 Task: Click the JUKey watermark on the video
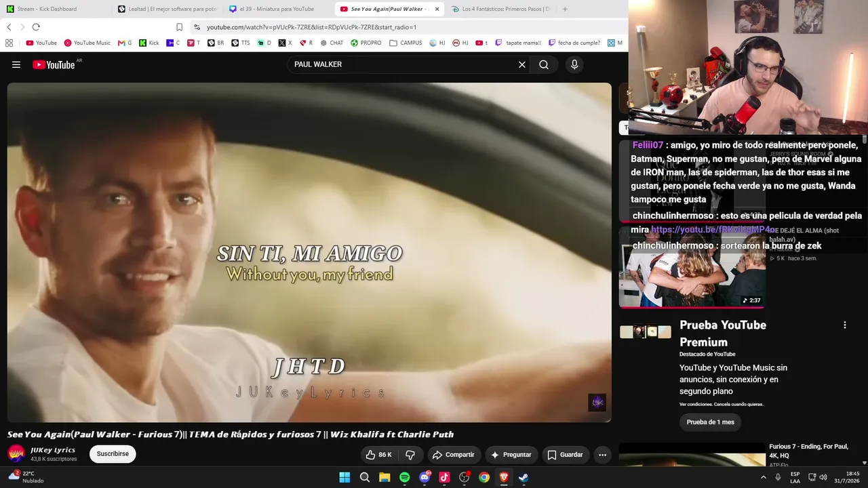tap(597, 403)
